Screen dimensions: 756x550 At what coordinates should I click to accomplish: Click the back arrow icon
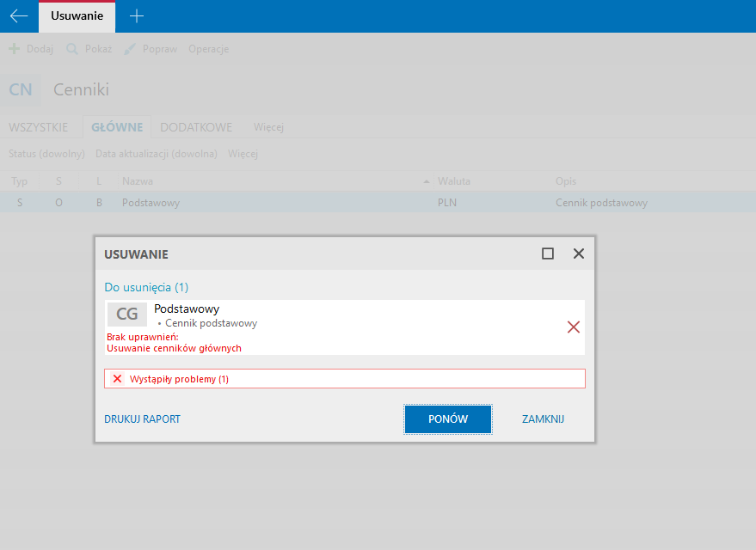19,15
